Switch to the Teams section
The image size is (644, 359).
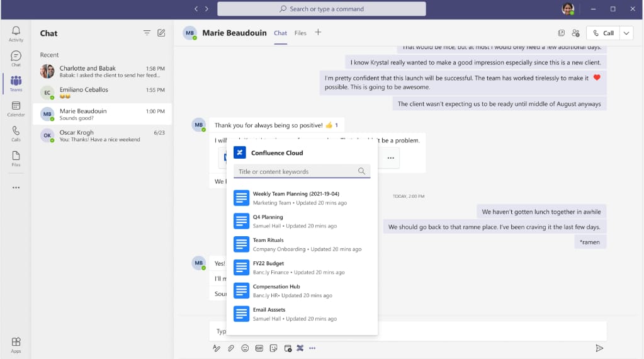pos(16,83)
